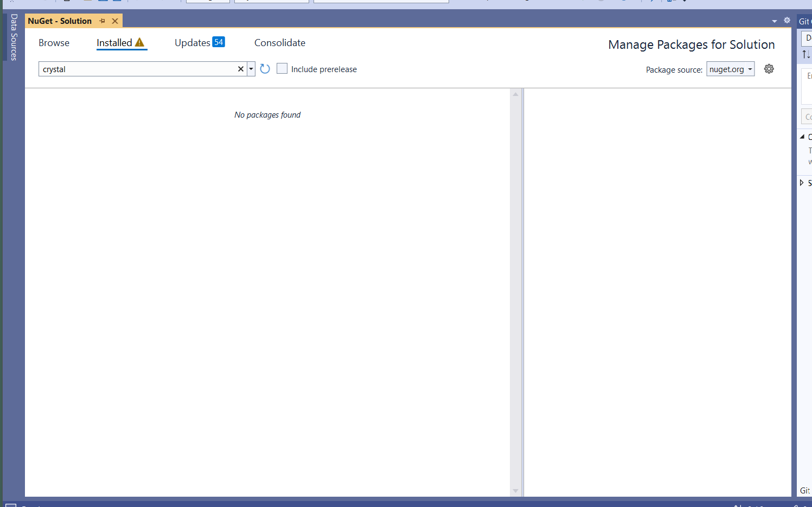Pin the NuGet - Solution tab
Image resolution: width=812 pixels, height=507 pixels.
click(103, 21)
